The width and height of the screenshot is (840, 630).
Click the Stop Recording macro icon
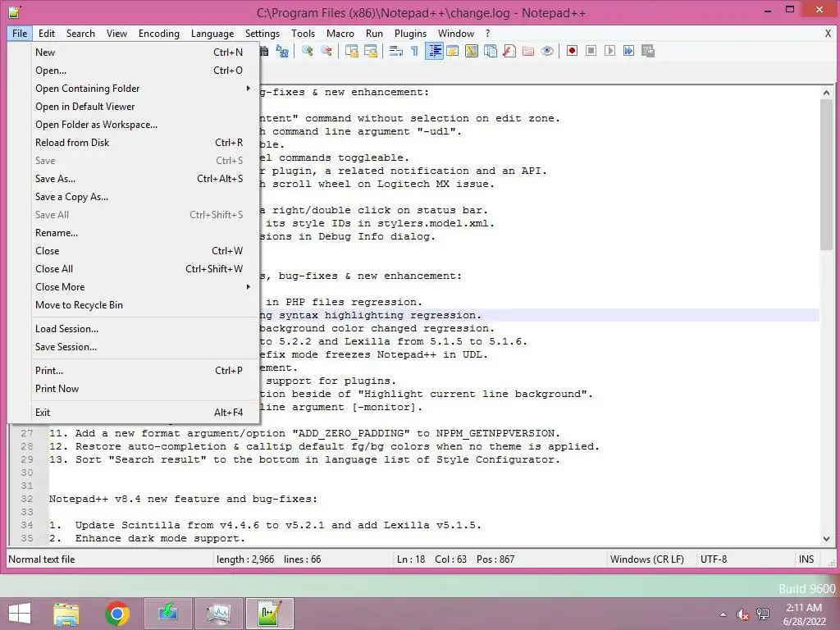[x=591, y=51]
